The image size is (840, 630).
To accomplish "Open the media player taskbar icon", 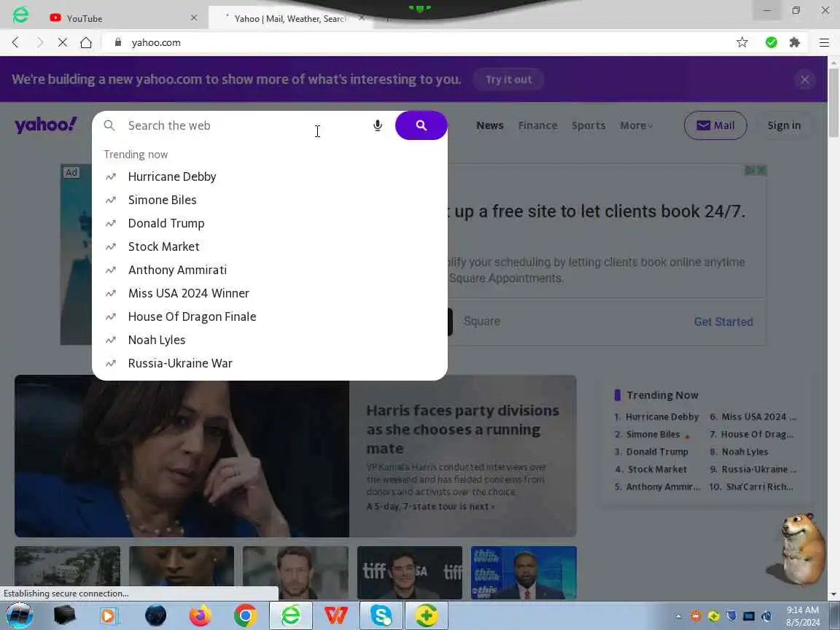I will point(109,615).
